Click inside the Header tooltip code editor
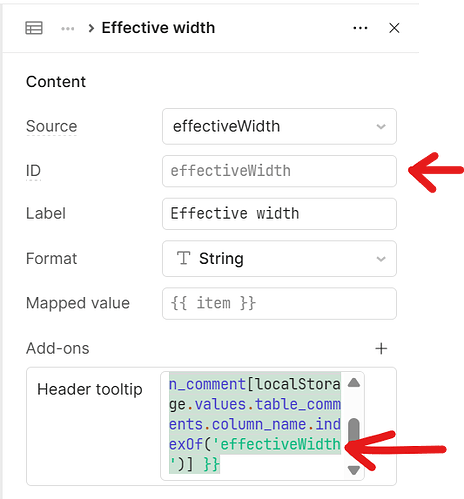 click(254, 424)
